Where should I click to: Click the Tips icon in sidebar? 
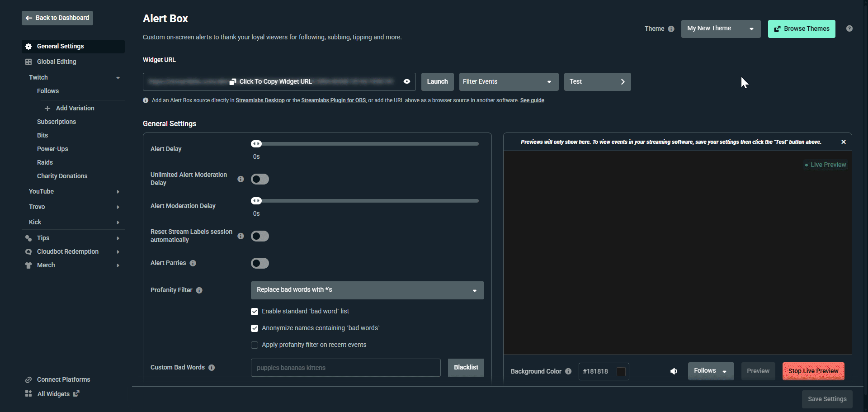(x=28, y=238)
